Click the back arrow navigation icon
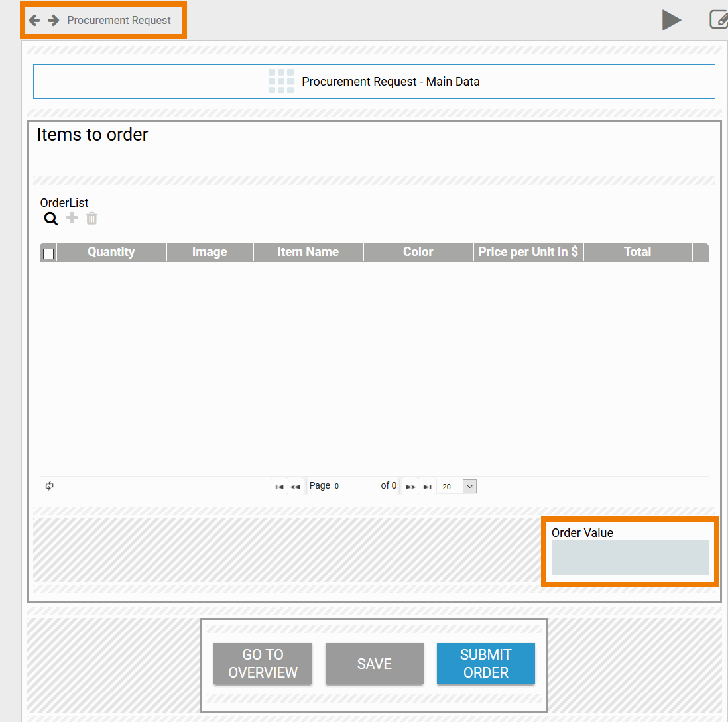 [x=34, y=21]
